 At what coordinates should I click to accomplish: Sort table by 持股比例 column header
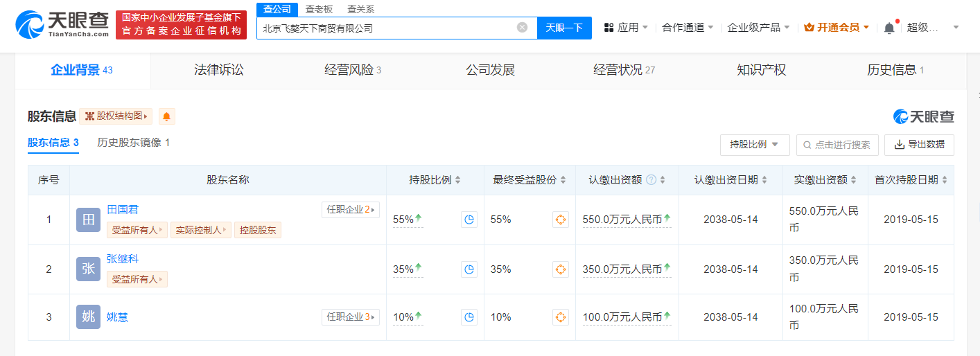[435, 180]
